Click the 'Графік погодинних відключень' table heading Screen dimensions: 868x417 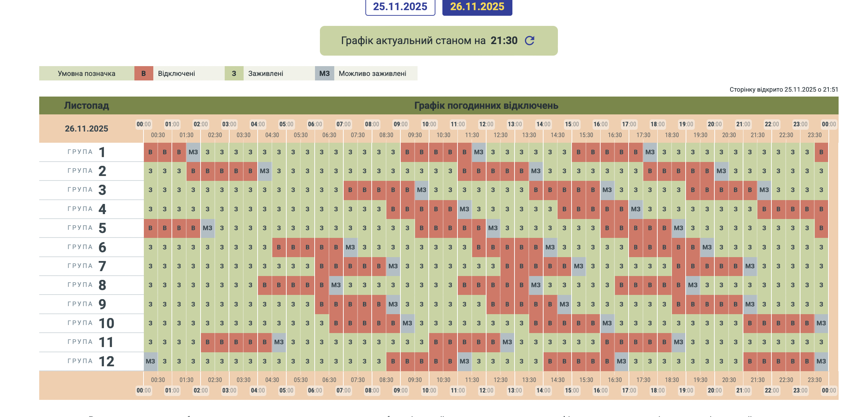coord(486,106)
